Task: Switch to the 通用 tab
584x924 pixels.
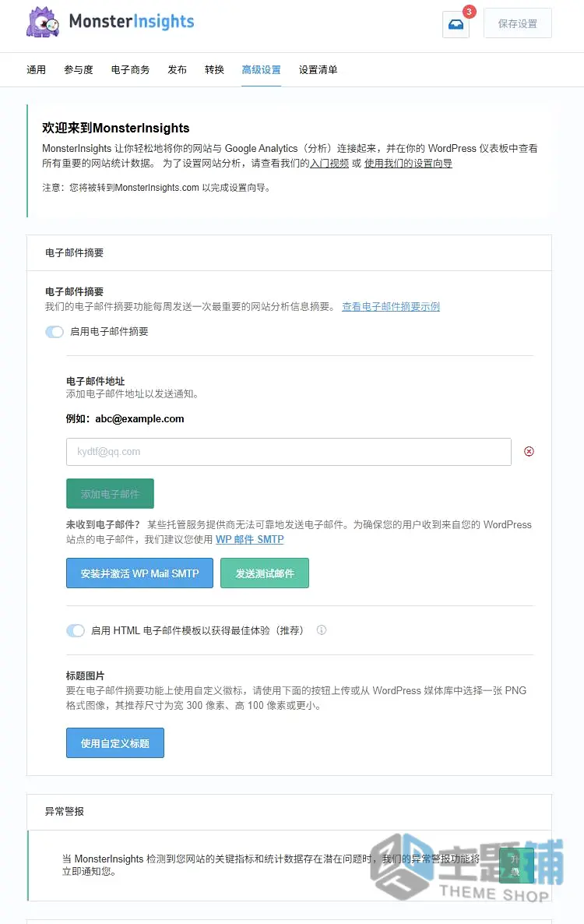Action: (x=36, y=69)
